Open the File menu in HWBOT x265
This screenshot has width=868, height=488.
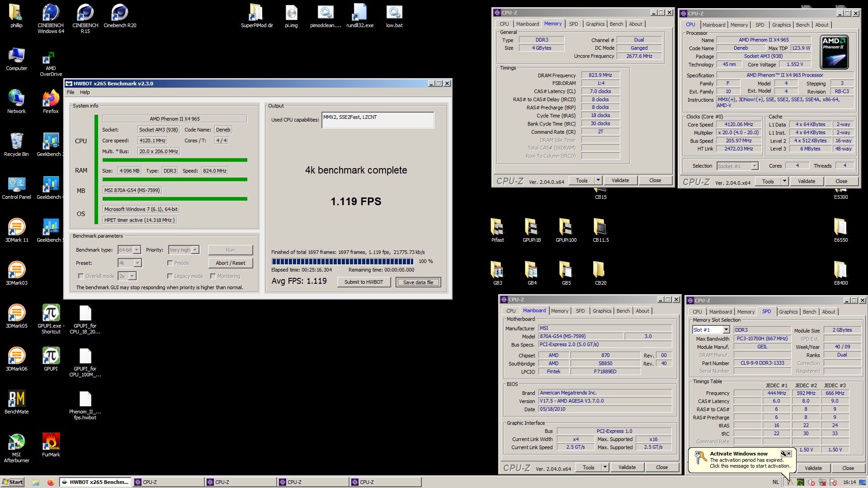pyautogui.click(x=71, y=92)
